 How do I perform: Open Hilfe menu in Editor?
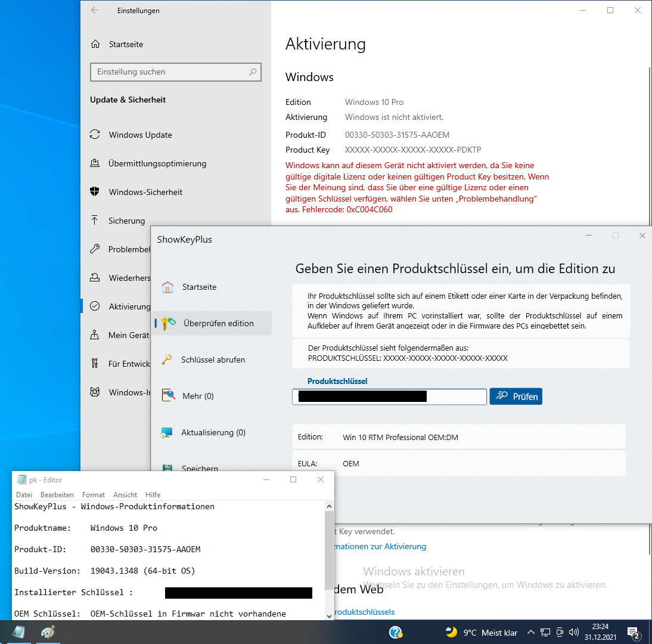tap(153, 495)
